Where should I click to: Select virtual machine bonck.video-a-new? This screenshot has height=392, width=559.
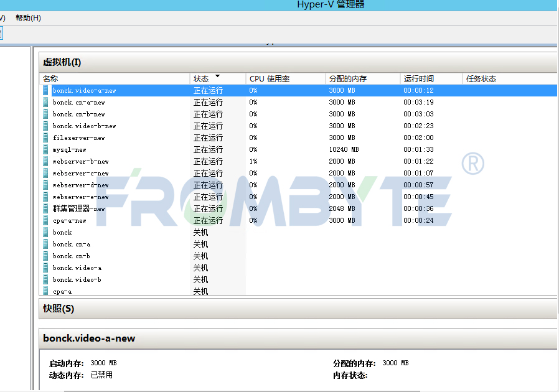[85, 90]
